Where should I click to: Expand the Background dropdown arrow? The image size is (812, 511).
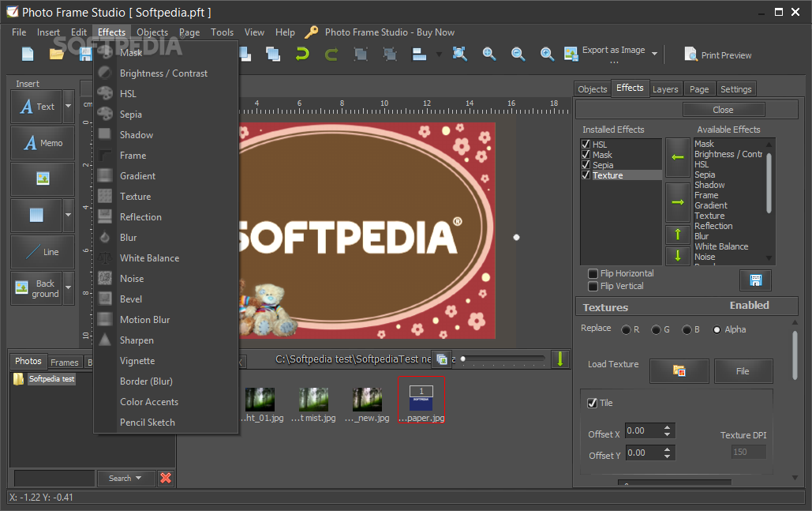tap(69, 287)
